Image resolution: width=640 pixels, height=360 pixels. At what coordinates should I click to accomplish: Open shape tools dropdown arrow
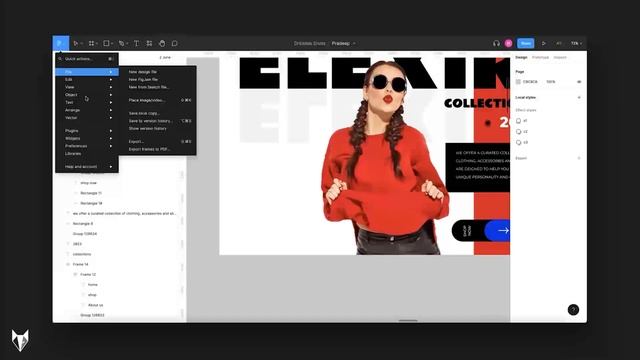[112, 44]
